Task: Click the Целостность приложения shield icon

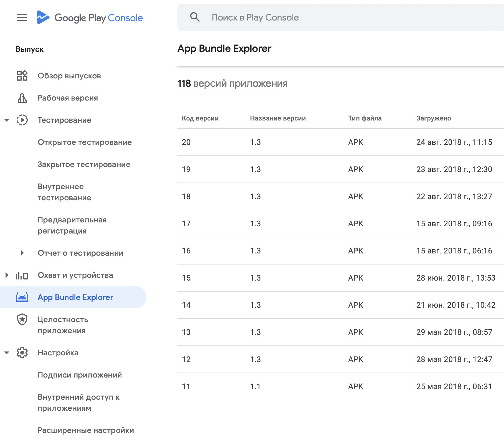Action: pos(22,319)
